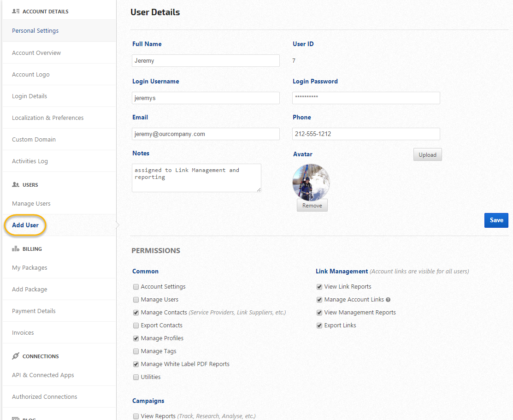
Task: Uncheck the Manage Profiles permission
Action: click(x=136, y=338)
